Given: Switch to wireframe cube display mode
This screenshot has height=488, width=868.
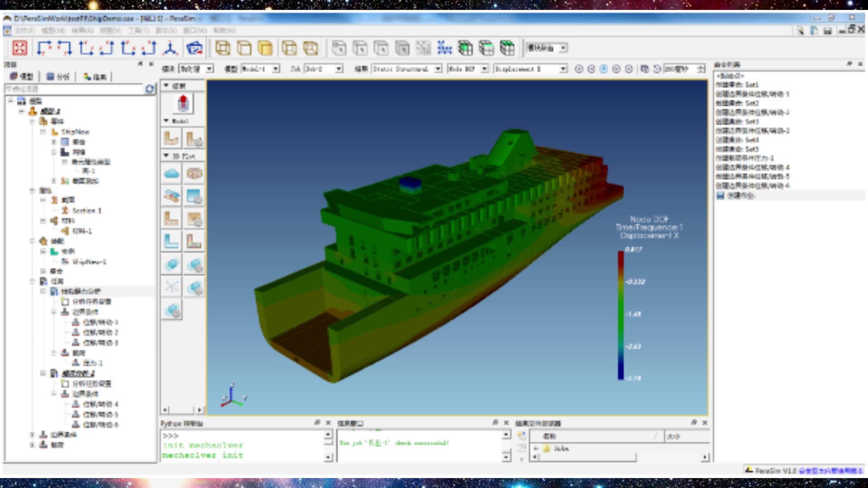Looking at the screenshot, I should (222, 48).
